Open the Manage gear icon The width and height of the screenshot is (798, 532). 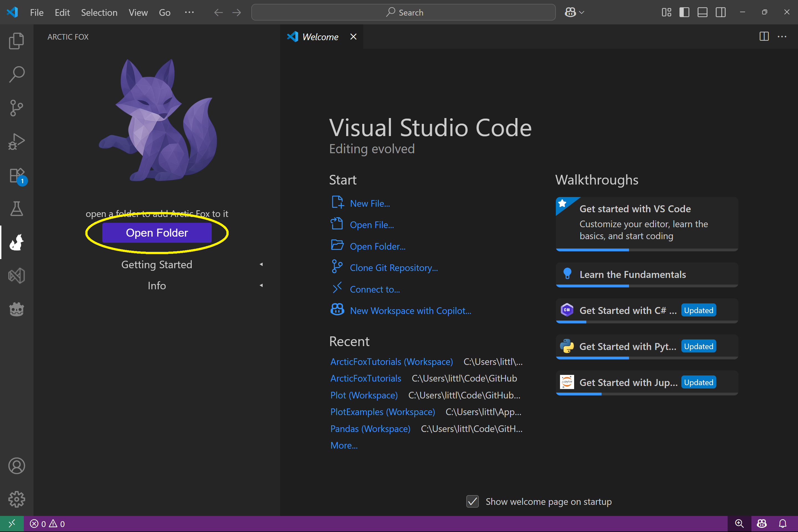pos(16,499)
